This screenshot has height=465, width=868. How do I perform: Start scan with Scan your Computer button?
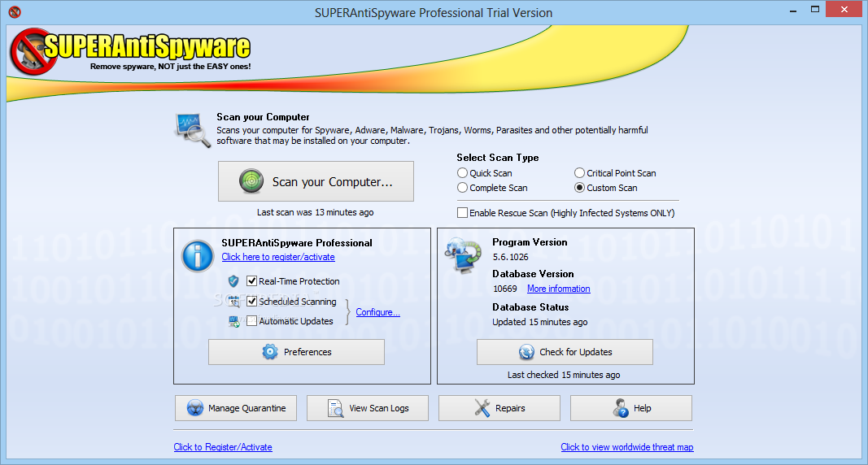tap(316, 181)
